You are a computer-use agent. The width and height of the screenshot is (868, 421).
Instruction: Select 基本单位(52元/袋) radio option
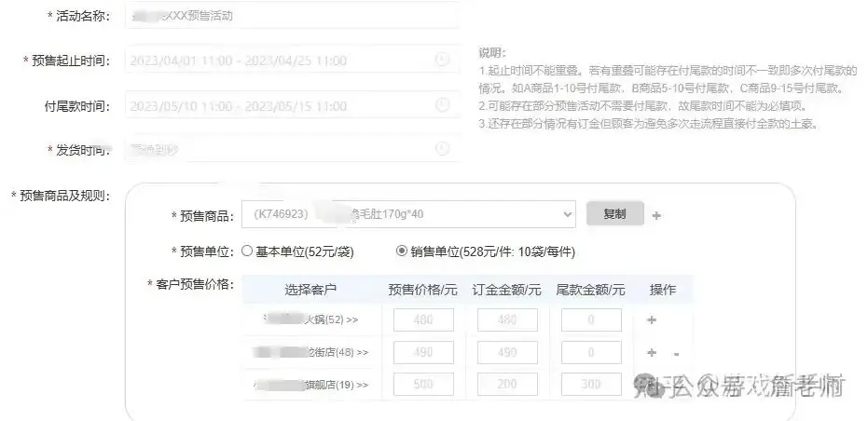247,251
